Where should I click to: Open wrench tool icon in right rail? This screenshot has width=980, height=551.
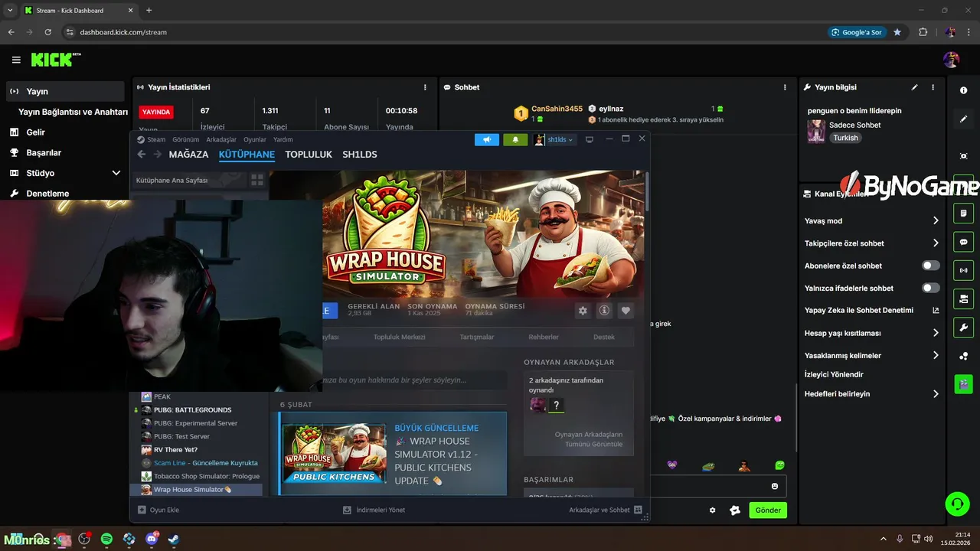coord(963,328)
